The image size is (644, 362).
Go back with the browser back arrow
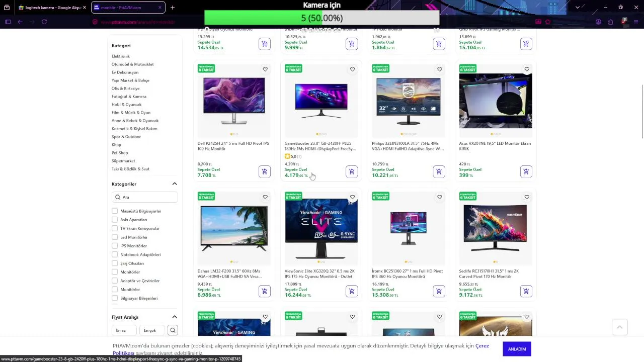[20, 22]
